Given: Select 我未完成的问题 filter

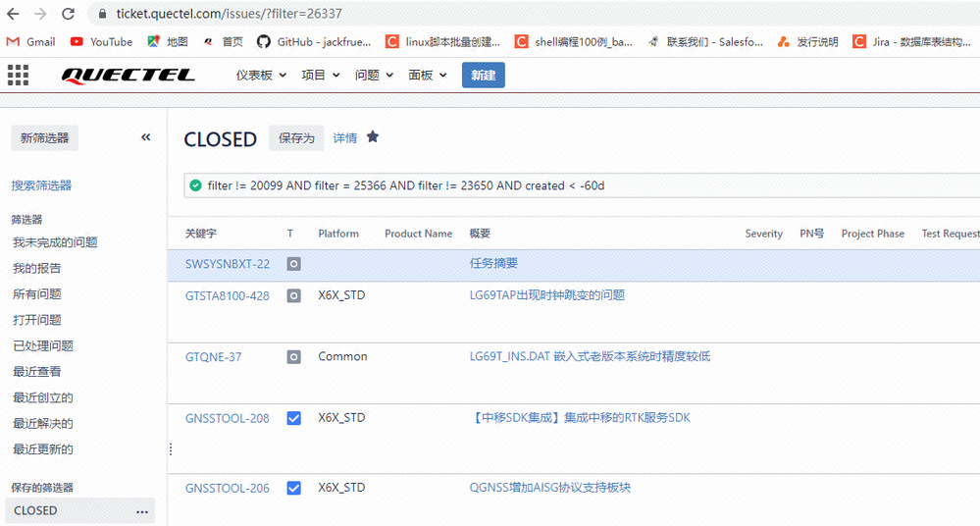Looking at the screenshot, I should click(x=55, y=242).
